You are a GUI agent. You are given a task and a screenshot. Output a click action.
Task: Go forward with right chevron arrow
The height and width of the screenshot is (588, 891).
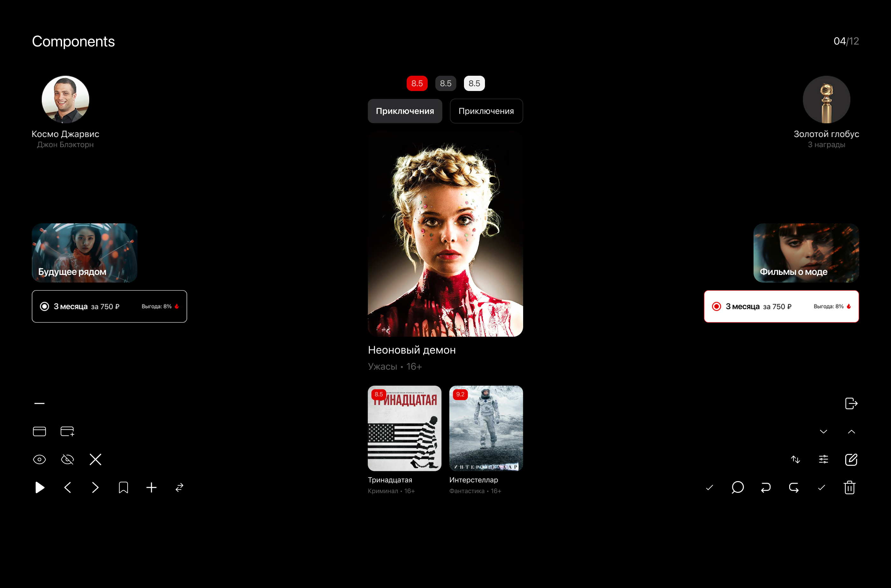pos(95,487)
